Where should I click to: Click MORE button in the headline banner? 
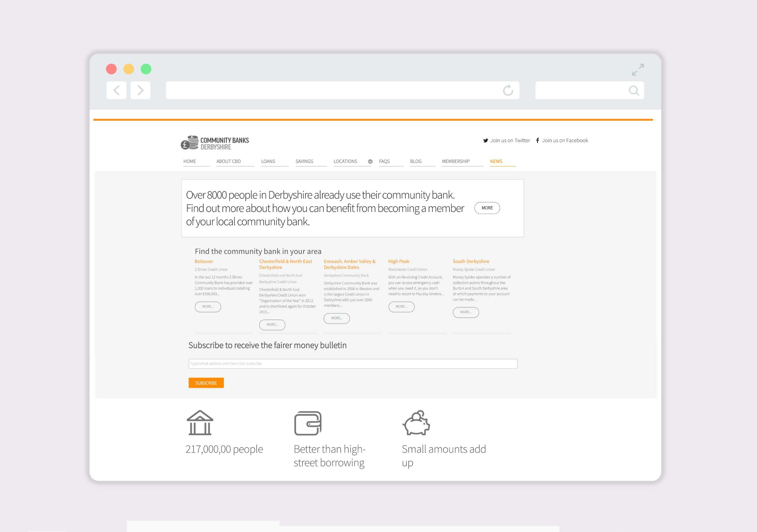click(x=487, y=208)
